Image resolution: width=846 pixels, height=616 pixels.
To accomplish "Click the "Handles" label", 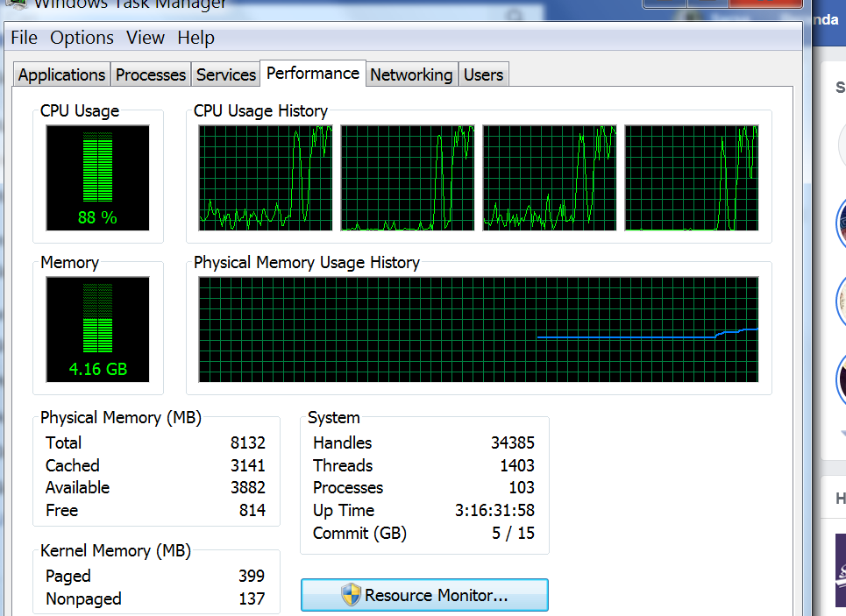I will (x=343, y=443).
